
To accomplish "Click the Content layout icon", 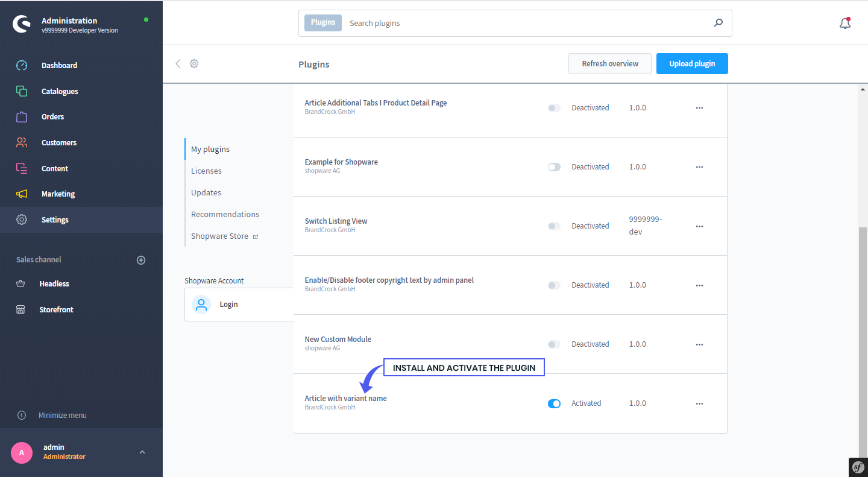I will pyautogui.click(x=22, y=168).
